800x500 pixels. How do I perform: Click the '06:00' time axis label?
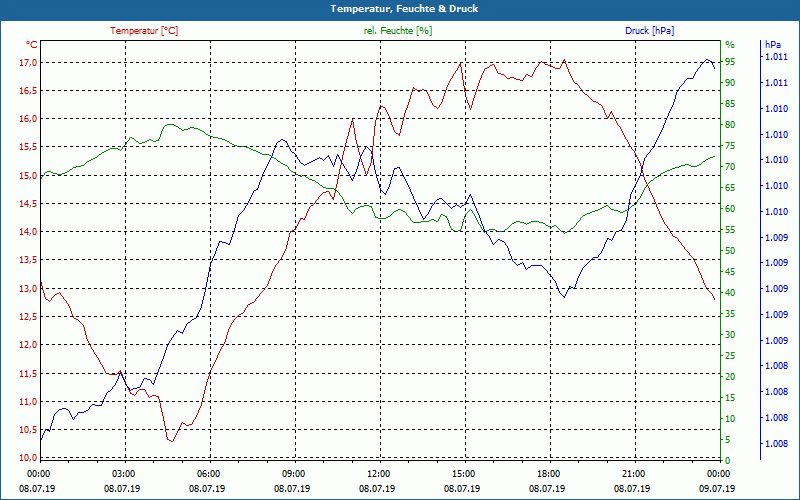pyautogui.click(x=208, y=473)
